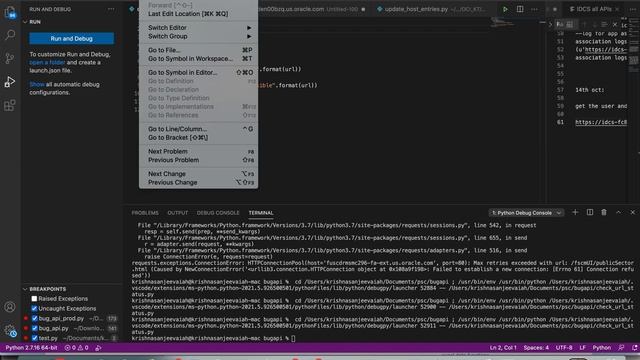640x360 pixels.
Task: Click errors and warnings count in status bar
Action: [76, 348]
